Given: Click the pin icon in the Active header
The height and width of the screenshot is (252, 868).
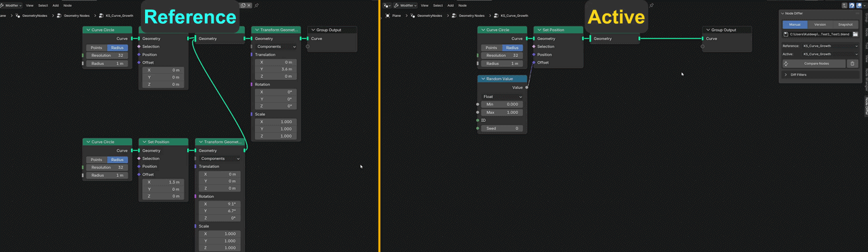Looking at the screenshot, I should click(x=652, y=5).
